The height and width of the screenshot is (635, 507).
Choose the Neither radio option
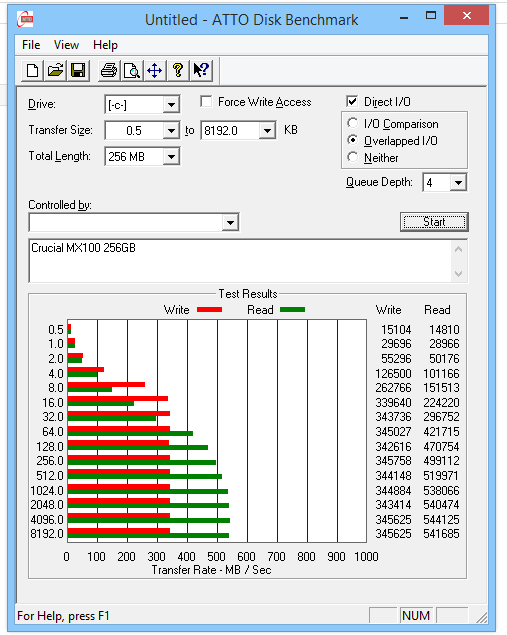(353, 157)
